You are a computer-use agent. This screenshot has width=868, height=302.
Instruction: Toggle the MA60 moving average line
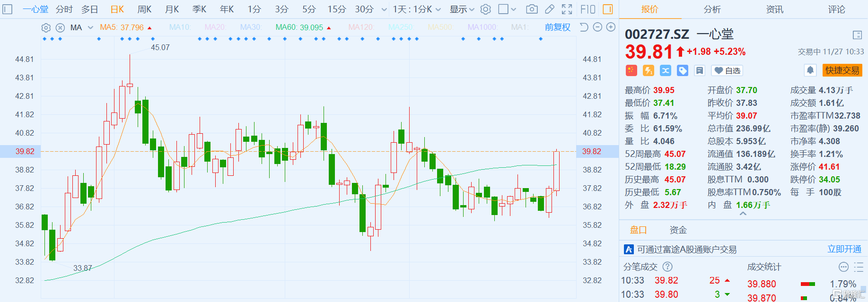point(299,27)
